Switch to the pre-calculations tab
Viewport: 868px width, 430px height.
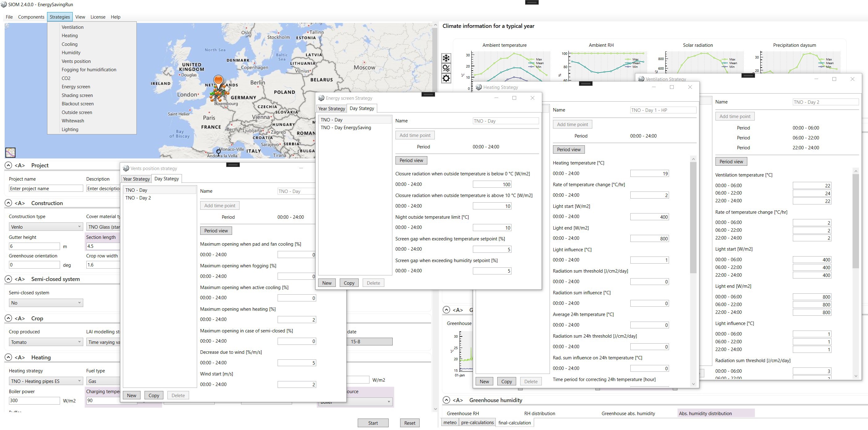477,423
